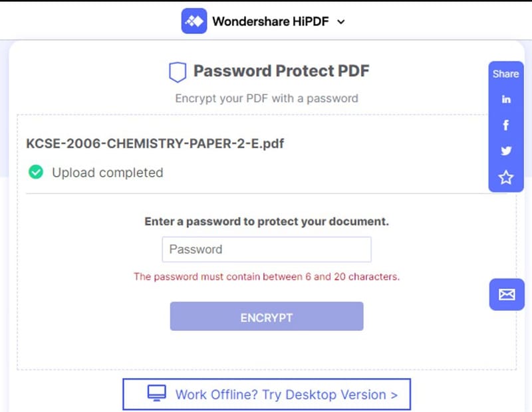Click the Password Protect PDF heading
The image size is (532, 412).
click(281, 71)
